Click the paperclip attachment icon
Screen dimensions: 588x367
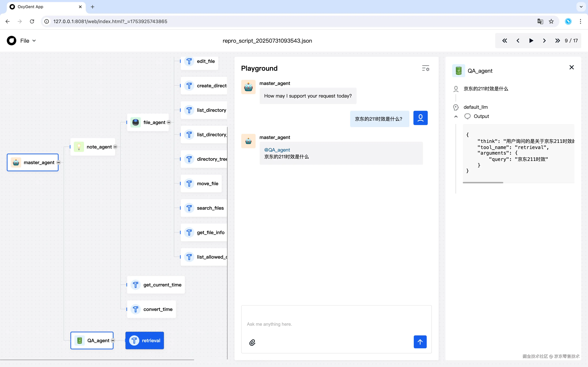coord(252,343)
